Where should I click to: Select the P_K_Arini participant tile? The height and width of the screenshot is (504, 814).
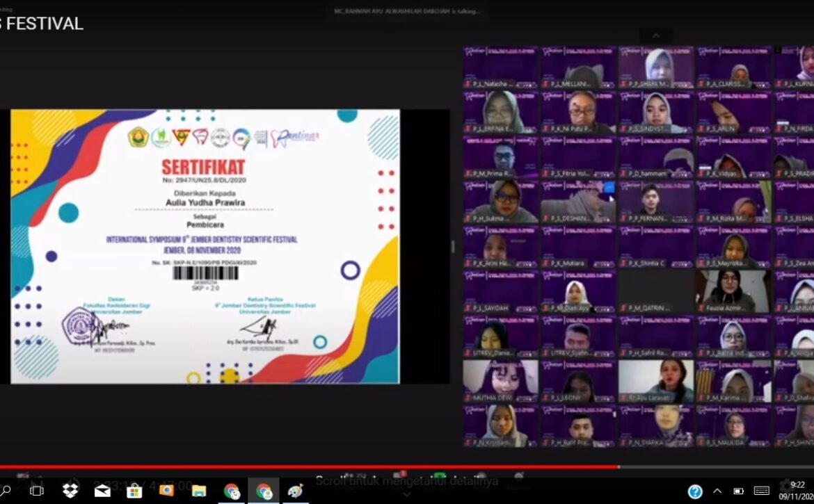pyautogui.click(x=500, y=247)
